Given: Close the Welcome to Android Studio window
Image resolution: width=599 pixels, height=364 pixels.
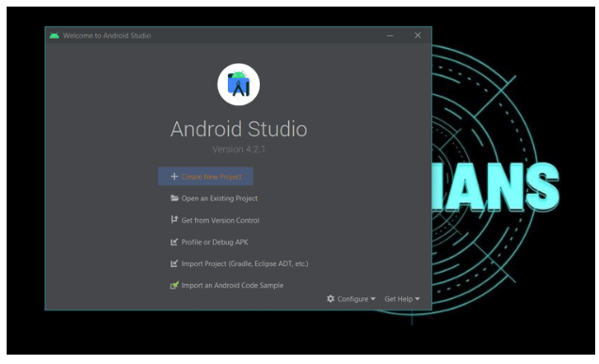Looking at the screenshot, I should pyautogui.click(x=417, y=36).
